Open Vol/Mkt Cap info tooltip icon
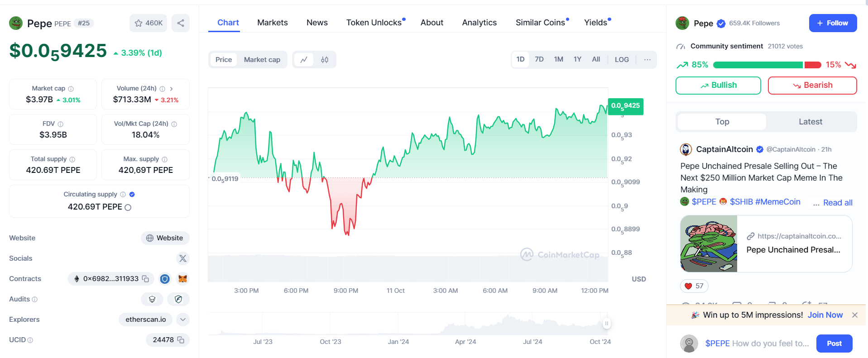 coord(174,124)
